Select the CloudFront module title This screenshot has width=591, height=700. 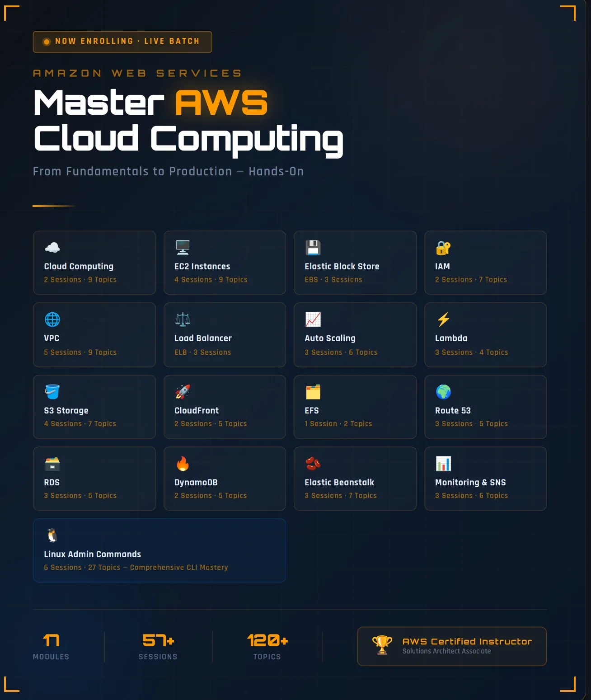coord(197,411)
